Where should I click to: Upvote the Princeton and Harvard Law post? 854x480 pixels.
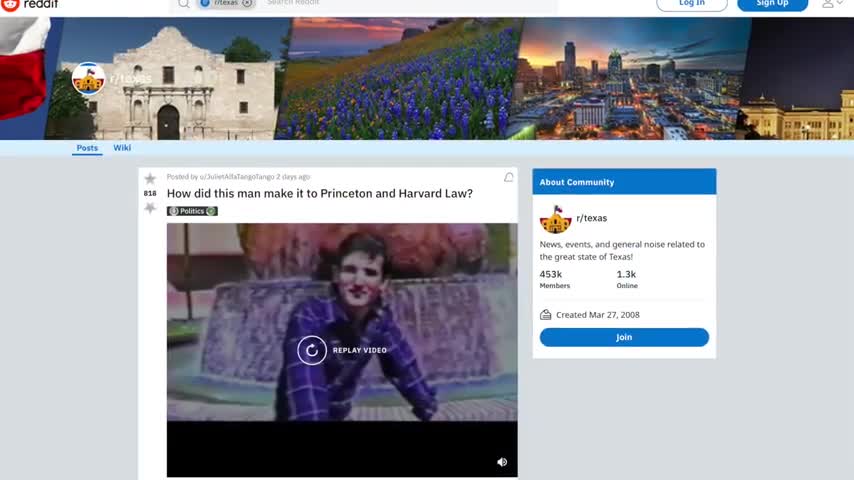click(150, 179)
